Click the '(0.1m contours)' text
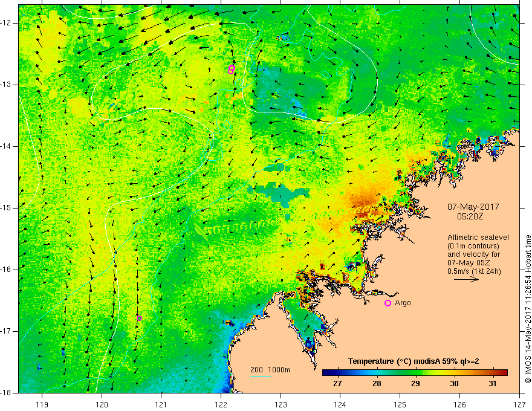Screen dimensions: 532x411 click(473, 246)
